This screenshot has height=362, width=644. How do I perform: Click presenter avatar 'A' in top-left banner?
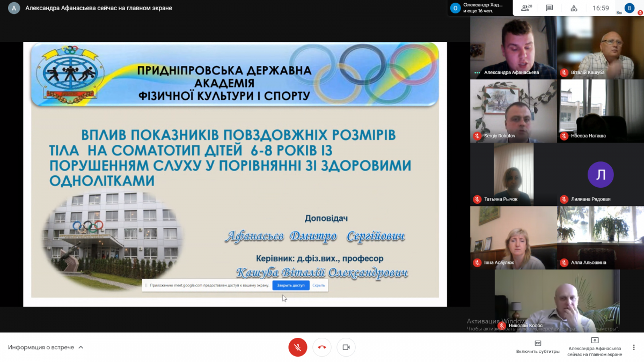(x=13, y=8)
